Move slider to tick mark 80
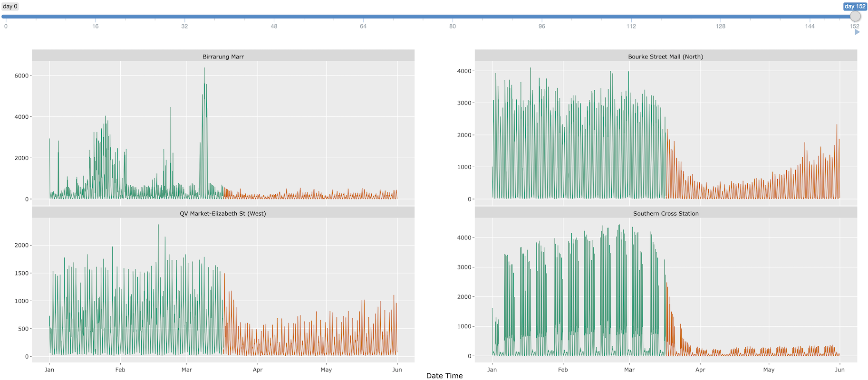868x380 pixels. [x=453, y=17]
